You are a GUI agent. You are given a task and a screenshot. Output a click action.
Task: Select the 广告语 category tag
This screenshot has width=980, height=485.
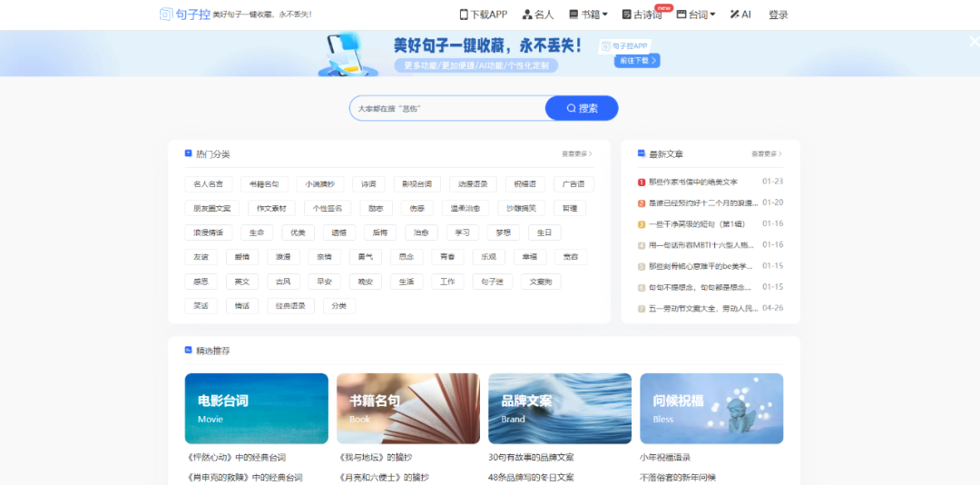click(573, 184)
